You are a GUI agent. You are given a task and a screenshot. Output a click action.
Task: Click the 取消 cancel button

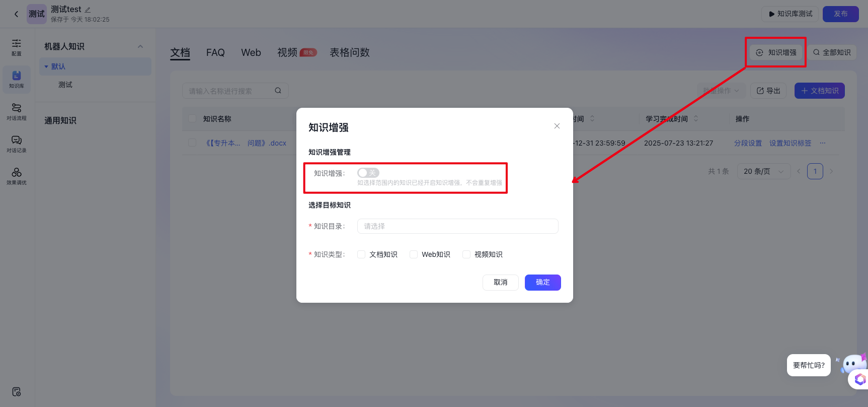tap(500, 283)
